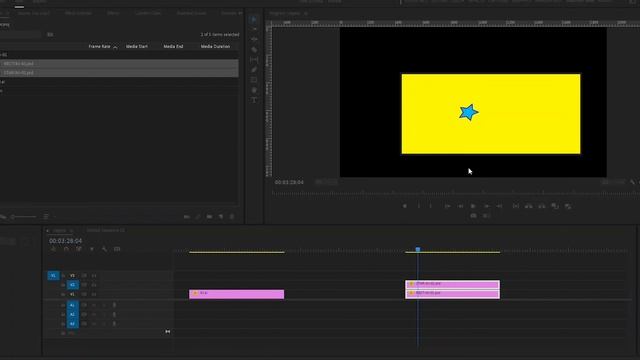
Task: Click the Program Monitor scrub bar
Action: click(x=455, y=193)
